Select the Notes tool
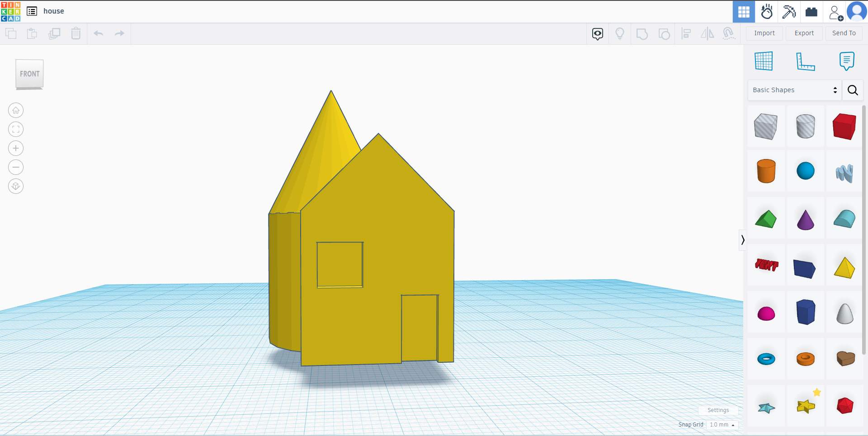The image size is (868, 436). [847, 61]
